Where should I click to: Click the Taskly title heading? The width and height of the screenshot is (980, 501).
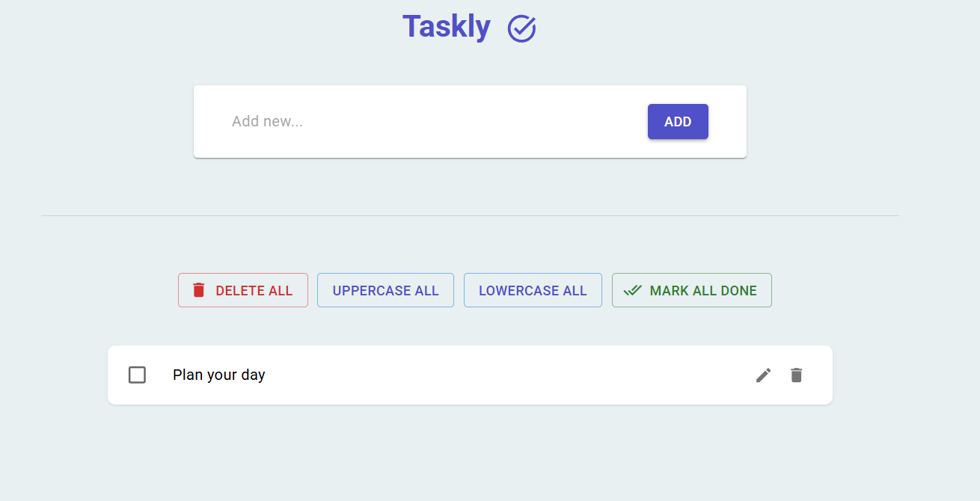(447, 27)
